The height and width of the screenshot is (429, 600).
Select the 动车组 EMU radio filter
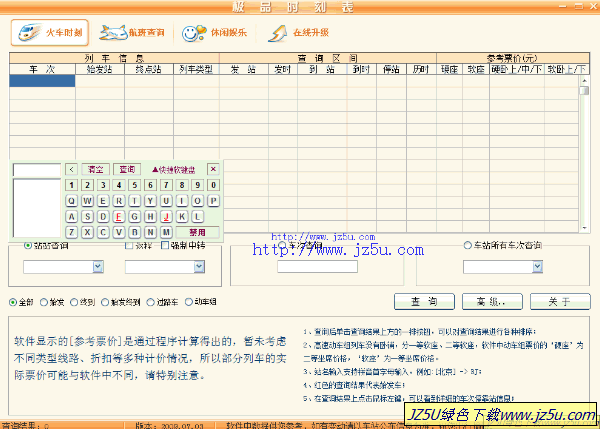click(x=189, y=302)
